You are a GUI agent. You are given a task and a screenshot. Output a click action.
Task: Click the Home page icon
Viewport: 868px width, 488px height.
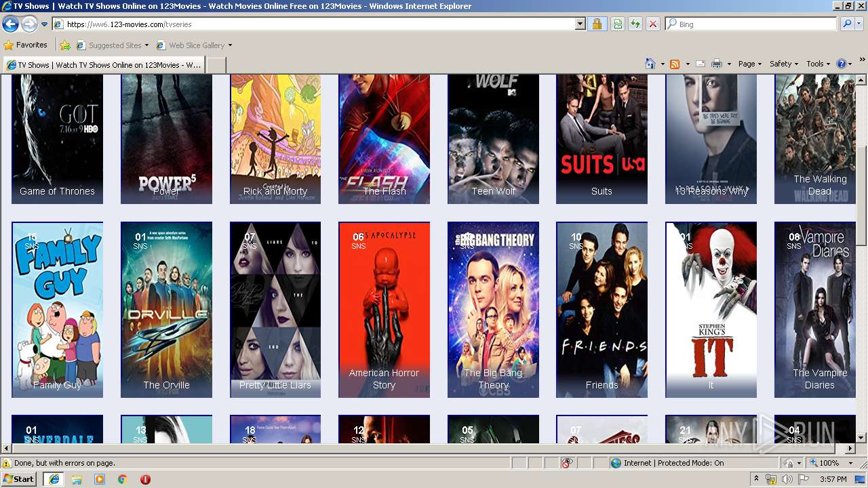click(x=650, y=64)
